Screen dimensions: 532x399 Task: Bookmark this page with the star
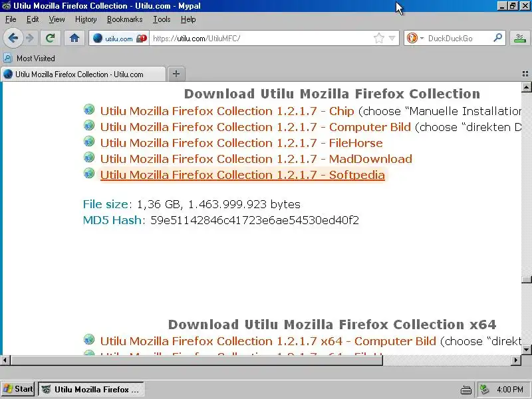pos(379,38)
